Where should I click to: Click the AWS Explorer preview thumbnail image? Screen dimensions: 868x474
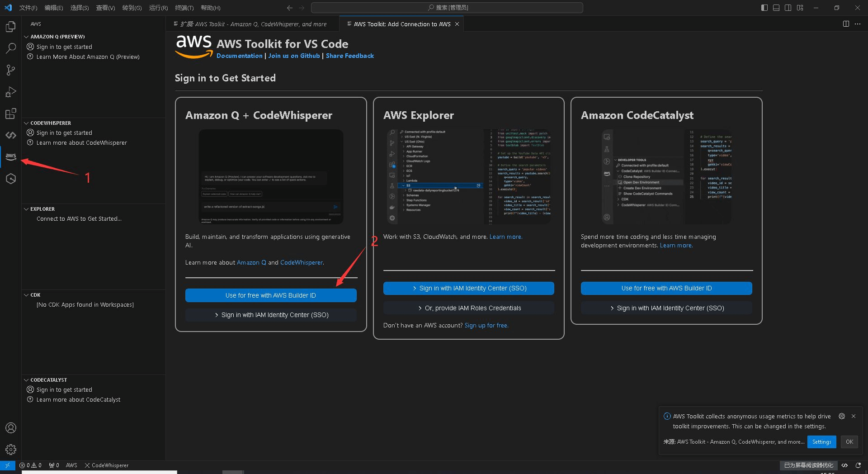pyautogui.click(x=469, y=177)
